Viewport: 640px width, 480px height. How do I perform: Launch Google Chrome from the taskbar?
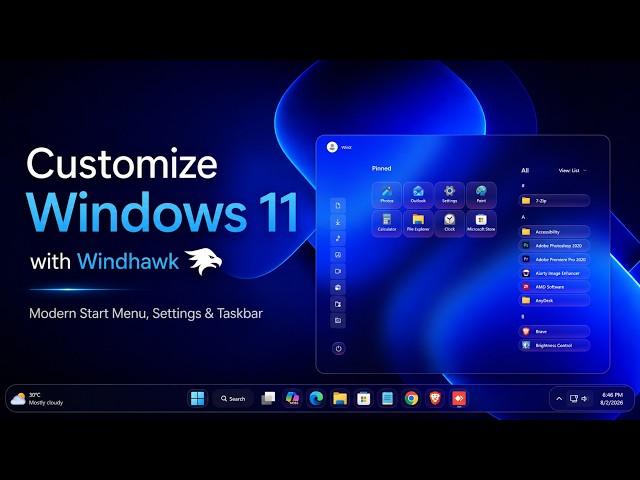coord(411,398)
